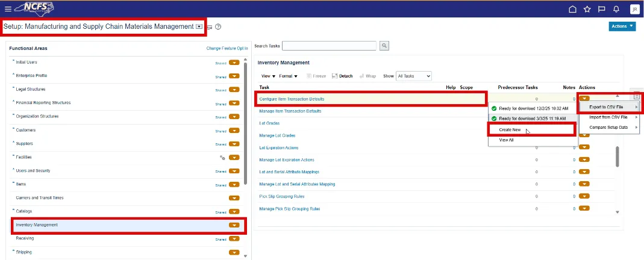Open Lot and Serial Attribute Mappings task
This screenshot has height=260, width=644.
pos(289,172)
